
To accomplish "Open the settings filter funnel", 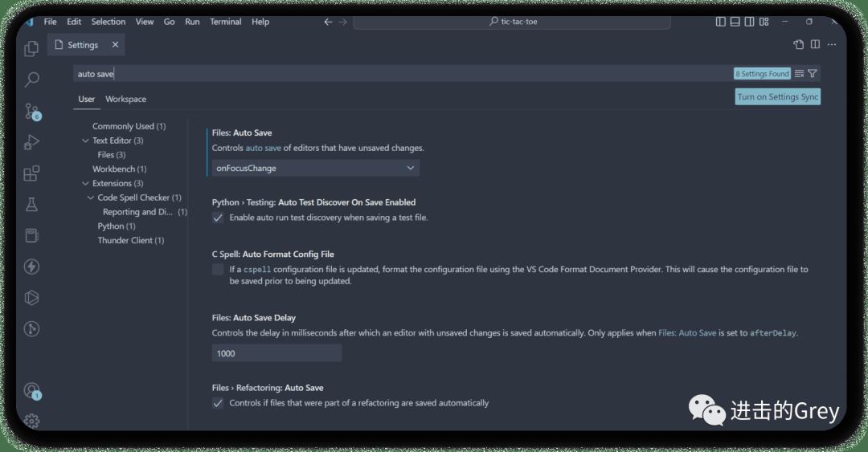I will click(812, 74).
